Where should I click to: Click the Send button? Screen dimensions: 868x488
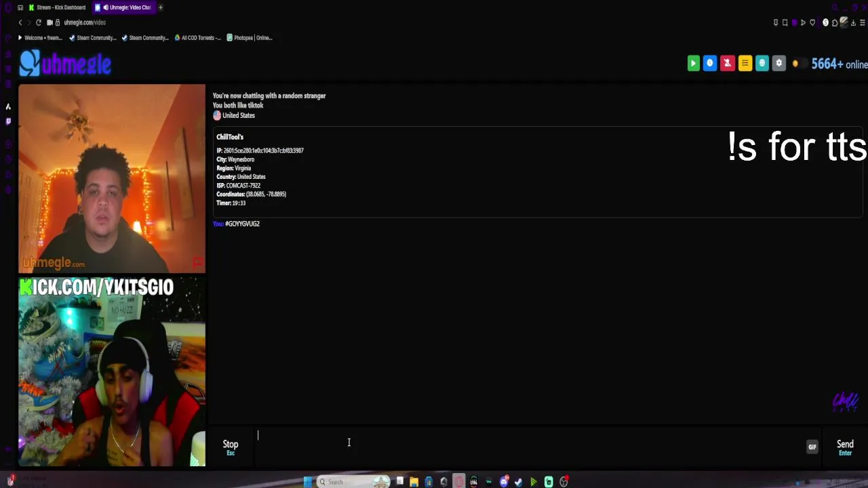pyautogui.click(x=845, y=447)
